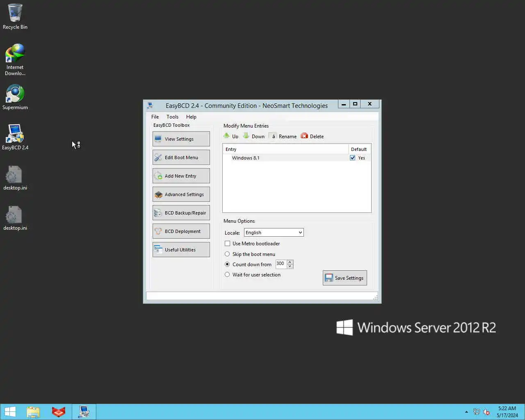Open the File menu
The width and height of the screenshot is (525, 420).
(155, 117)
